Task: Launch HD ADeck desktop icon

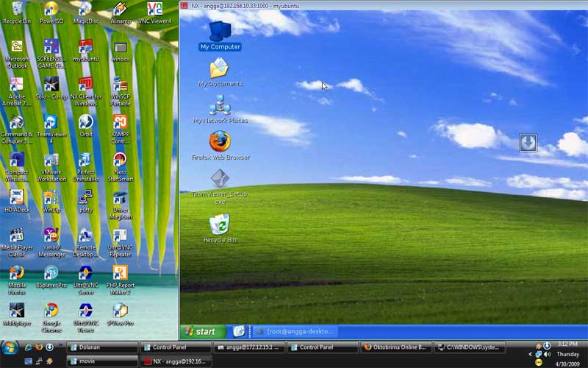Action: point(17,201)
